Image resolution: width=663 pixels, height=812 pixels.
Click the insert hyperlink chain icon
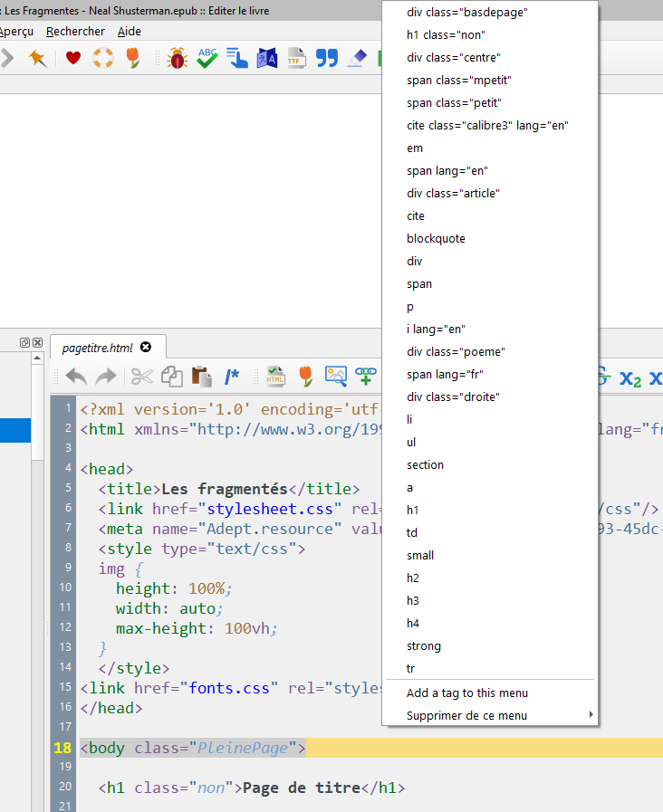[x=365, y=377]
